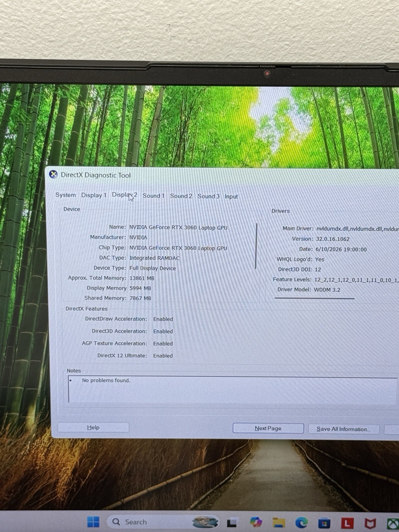Viewport: 399px width, 532px height.
Task: Select the Display 2 tab
Action: (x=124, y=195)
